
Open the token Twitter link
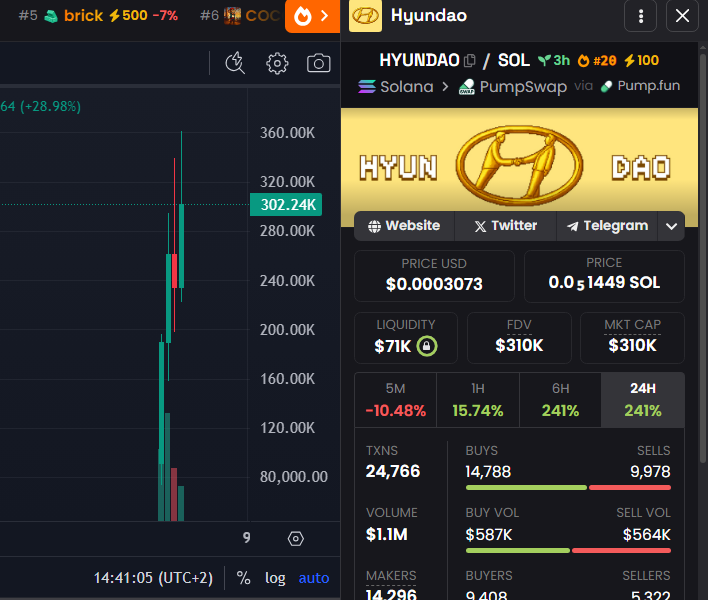coord(505,226)
